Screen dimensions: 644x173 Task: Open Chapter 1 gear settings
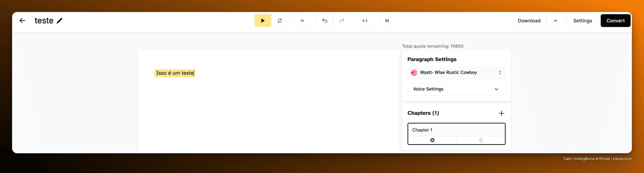coord(432,140)
